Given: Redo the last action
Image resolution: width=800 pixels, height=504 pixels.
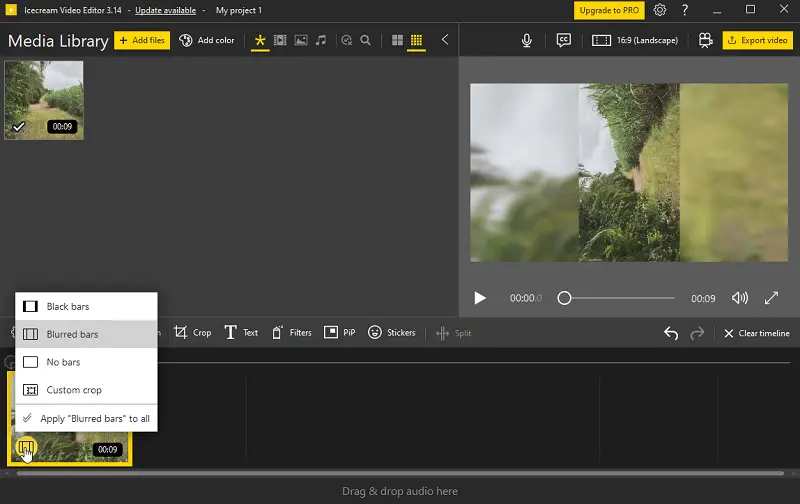Looking at the screenshot, I should click(x=697, y=333).
